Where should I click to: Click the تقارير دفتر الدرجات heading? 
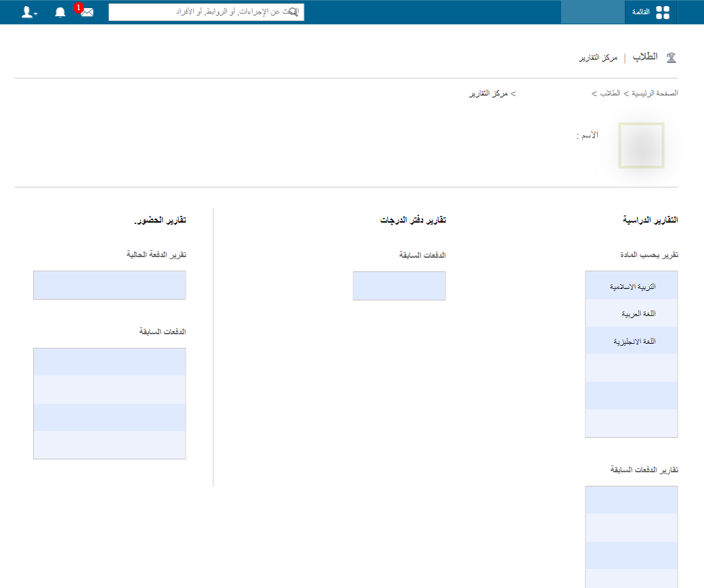pos(413,219)
